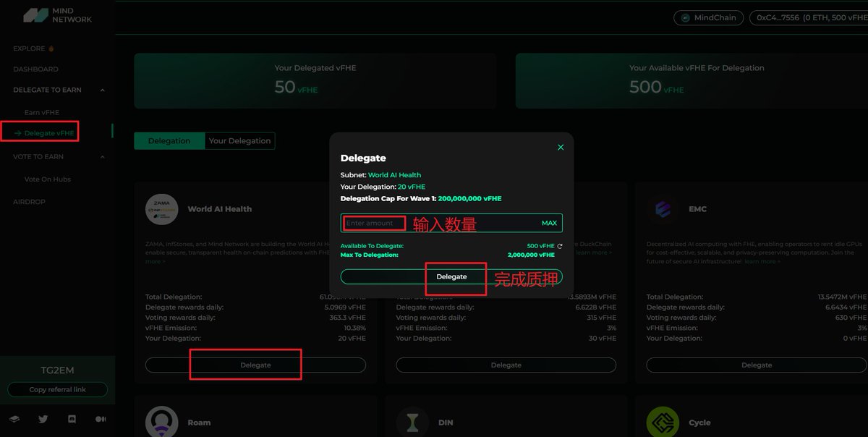Open the Vote On Hubs page
The image size is (868, 437).
click(48, 179)
